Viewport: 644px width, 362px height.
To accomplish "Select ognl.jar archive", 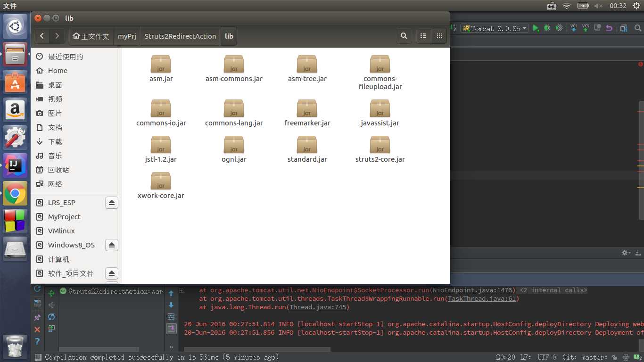I will tap(234, 149).
